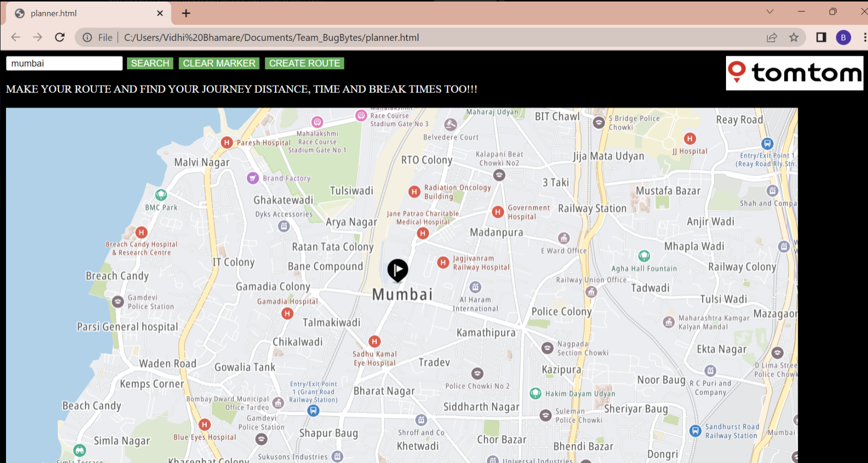Screen dimensions: 868x463
Task: Switch to the planner.html tab
Action: (88, 13)
